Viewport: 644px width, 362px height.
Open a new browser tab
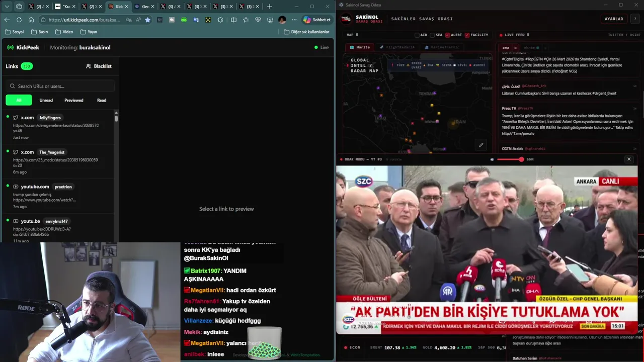tap(270, 7)
